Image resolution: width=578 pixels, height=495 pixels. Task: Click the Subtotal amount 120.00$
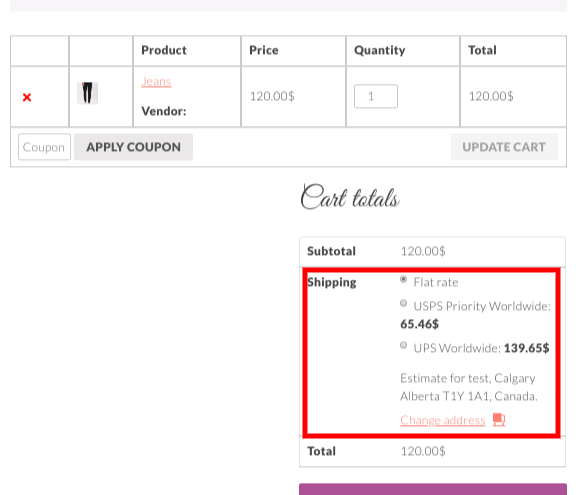[x=423, y=251]
